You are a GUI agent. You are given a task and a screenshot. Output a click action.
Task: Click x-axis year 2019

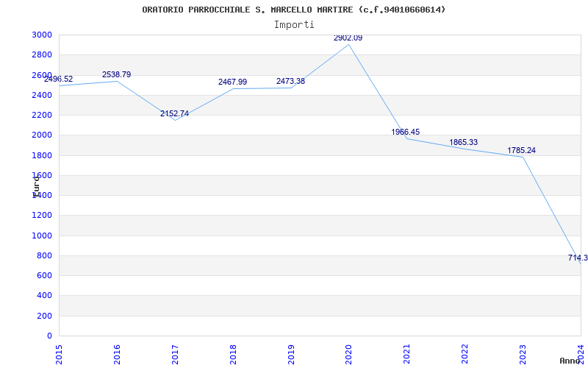click(291, 354)
